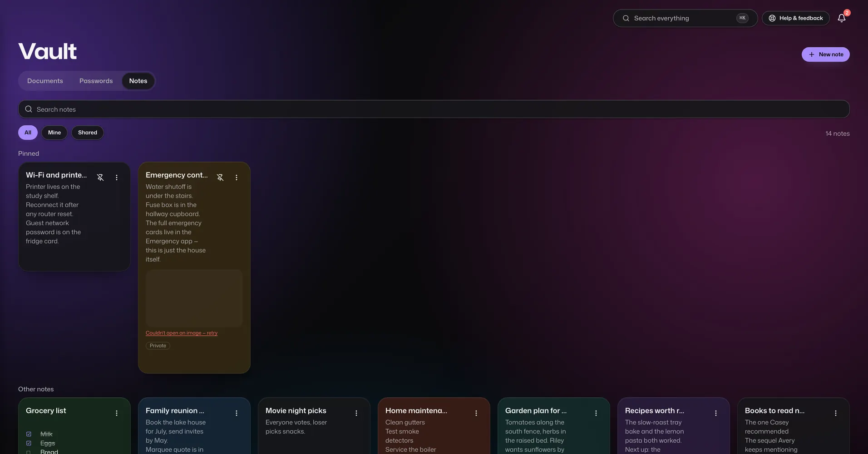Image resolution: width=868 pixels, height=454 pixels.
Task: Click the global search magnifier icon
Action: click(626, 18)
